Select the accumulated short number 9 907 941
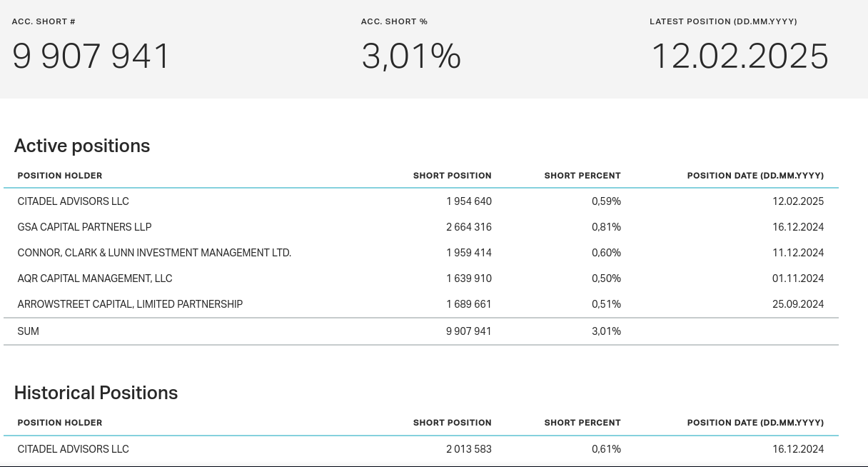 [91, 56]
